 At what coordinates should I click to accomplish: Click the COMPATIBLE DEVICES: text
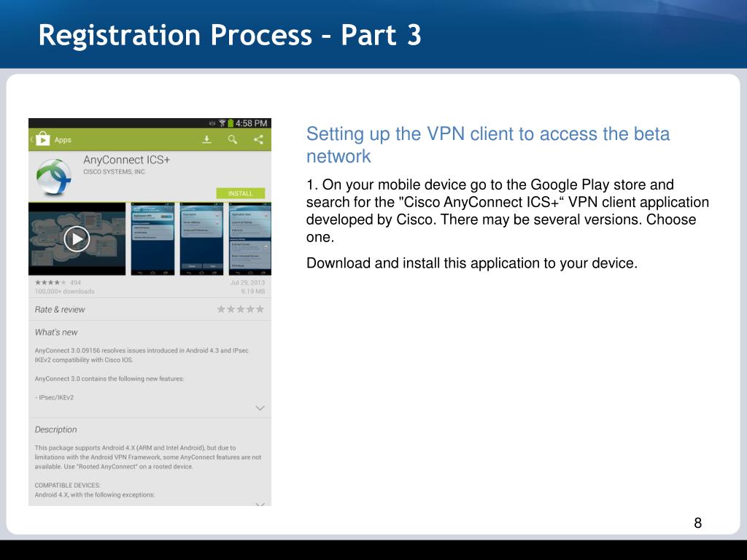click(68, 485)
